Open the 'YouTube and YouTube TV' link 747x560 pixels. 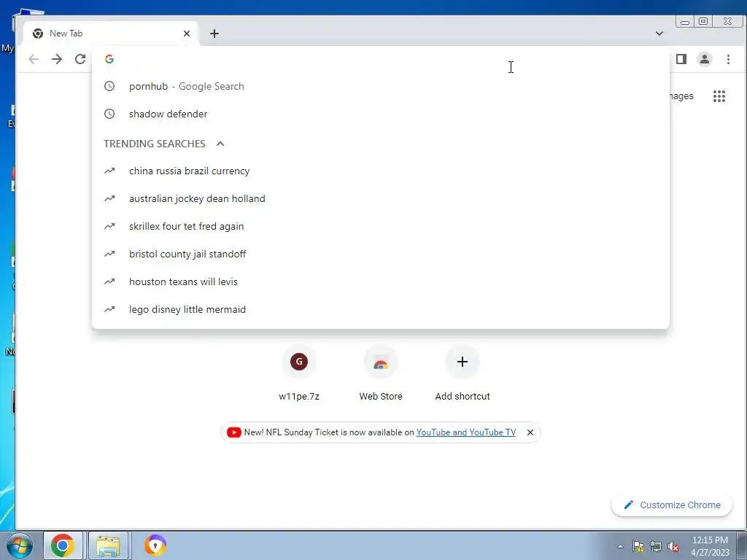(466, 432)
